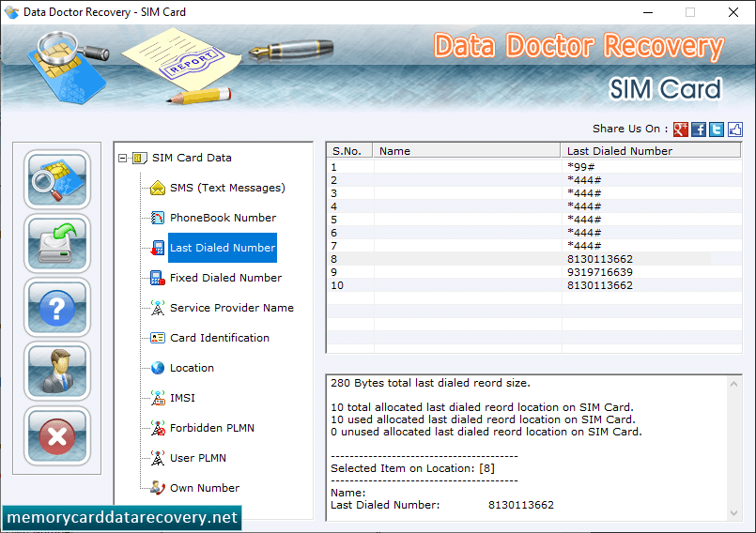756x533 pixels.
Task: Click the SMS envelope icon in tree
Action: point(158,188)
